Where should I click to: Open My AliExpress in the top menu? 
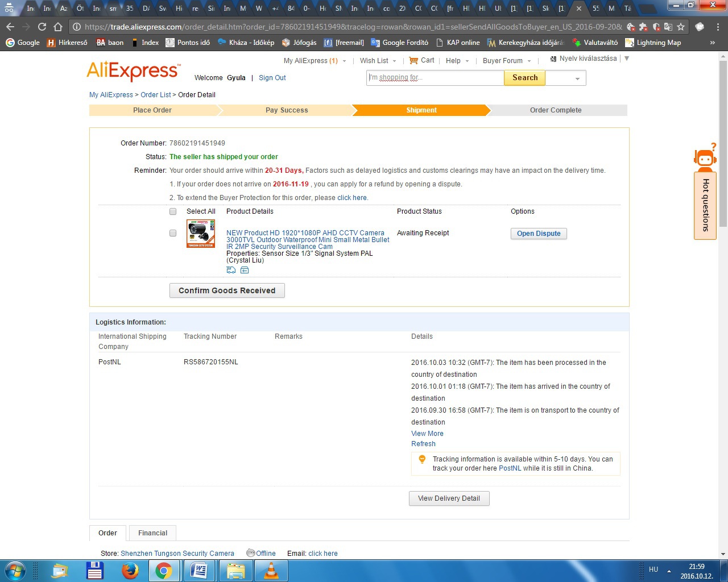tap(311, 61)
